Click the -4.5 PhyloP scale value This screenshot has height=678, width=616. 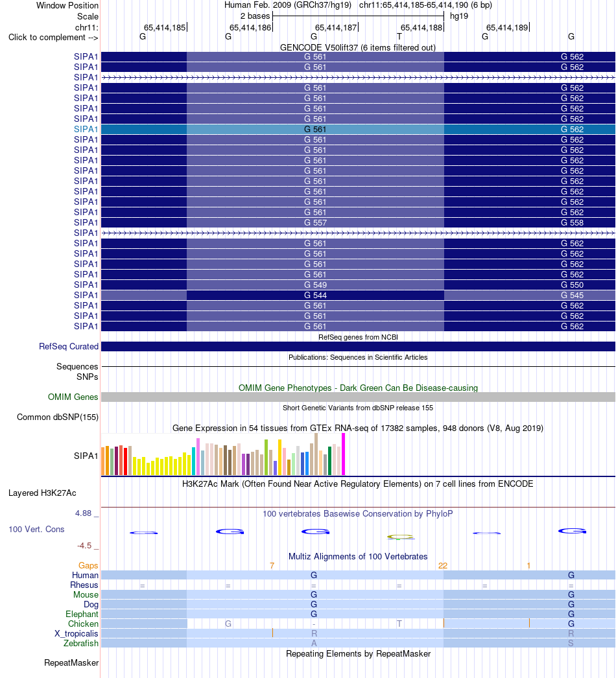(x=84, y=546)
